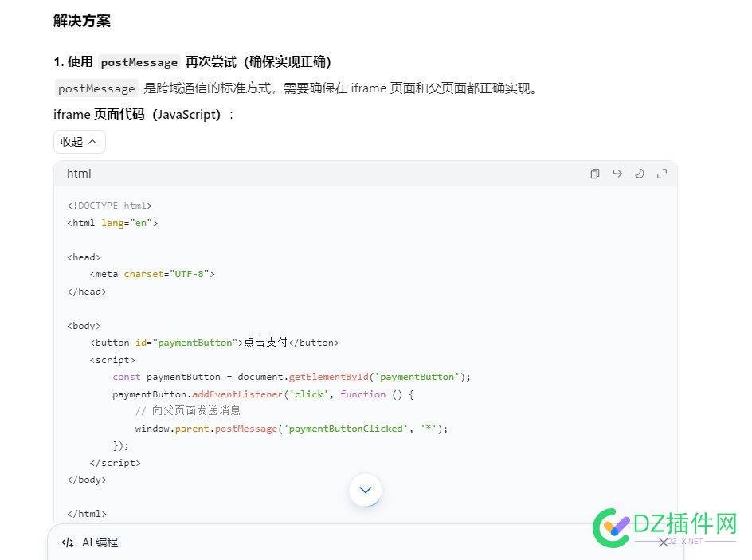Click the comment 向父页面发送消息
Screen dimensions: 752x560
pyautogui.click(x=187, y=411)
